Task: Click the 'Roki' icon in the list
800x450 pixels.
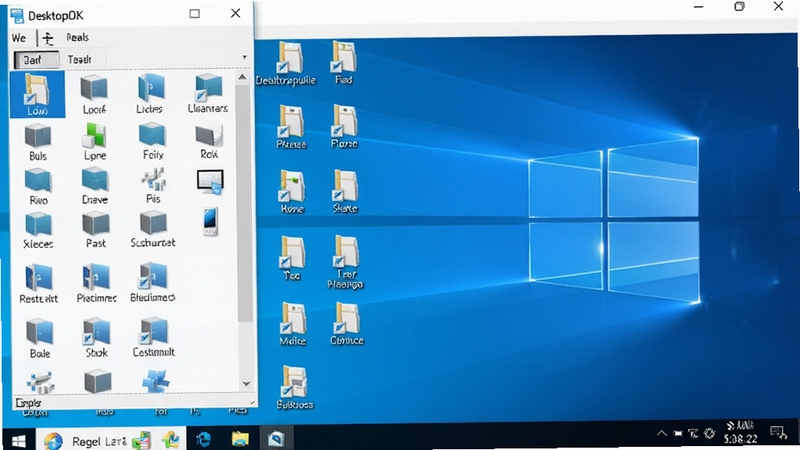Action: point(209,142)
